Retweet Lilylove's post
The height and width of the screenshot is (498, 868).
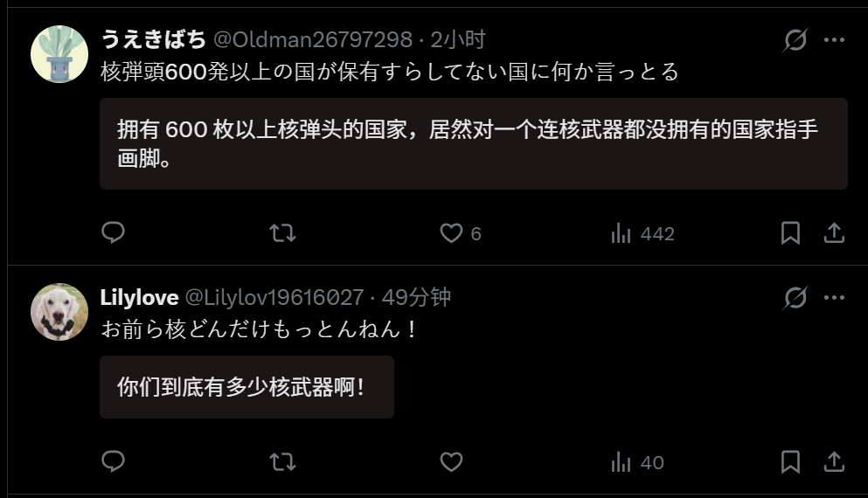[283, 461]
